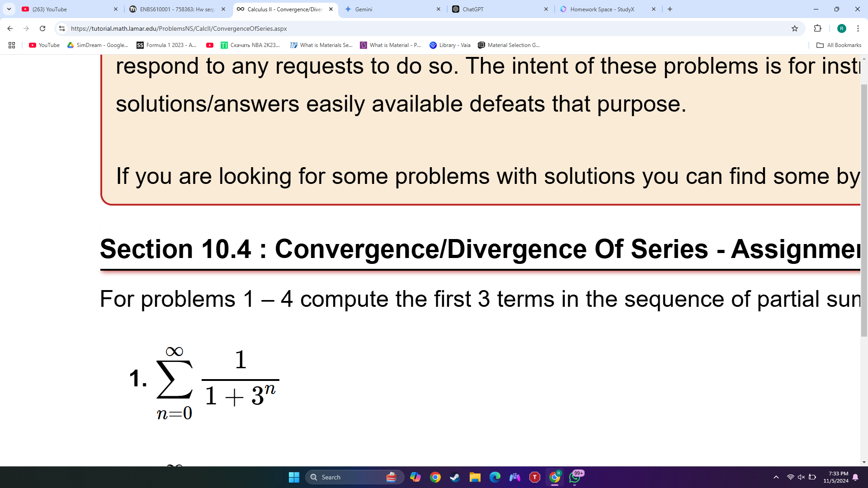Screen dimensions: 868x488
Task: Open the notifications bell icon
Action: pyautogui.click(x=855, y=477)
